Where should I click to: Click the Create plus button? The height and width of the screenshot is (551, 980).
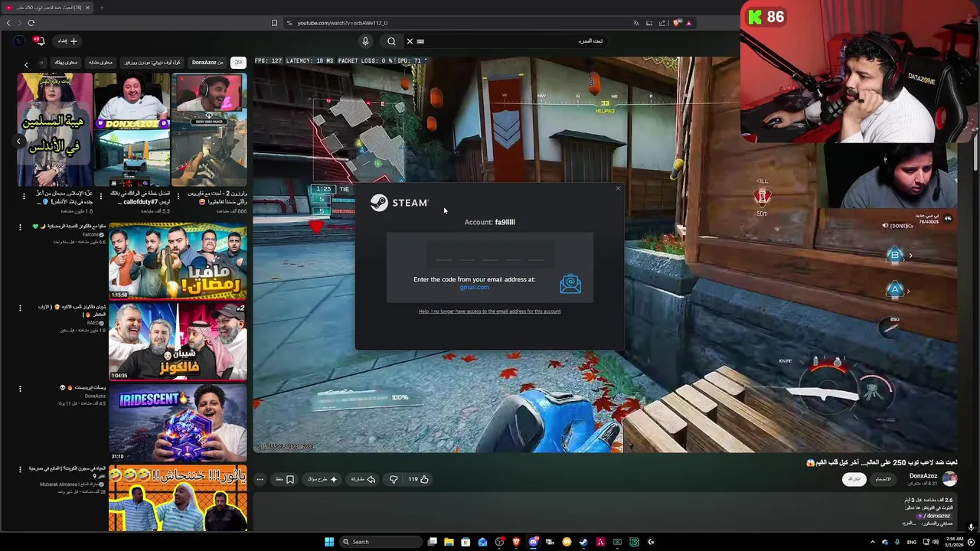pyautogui.click(x=68, y=41)
